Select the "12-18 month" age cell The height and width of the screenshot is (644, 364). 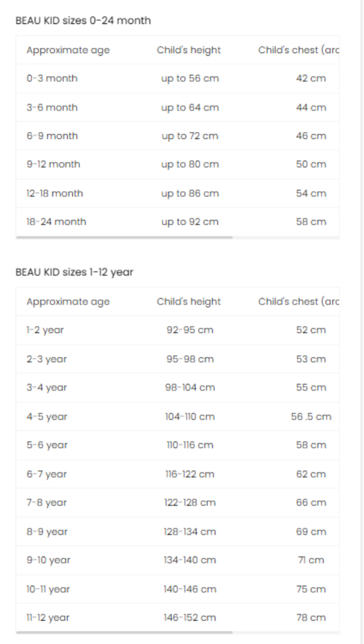(x=55, y=193)
